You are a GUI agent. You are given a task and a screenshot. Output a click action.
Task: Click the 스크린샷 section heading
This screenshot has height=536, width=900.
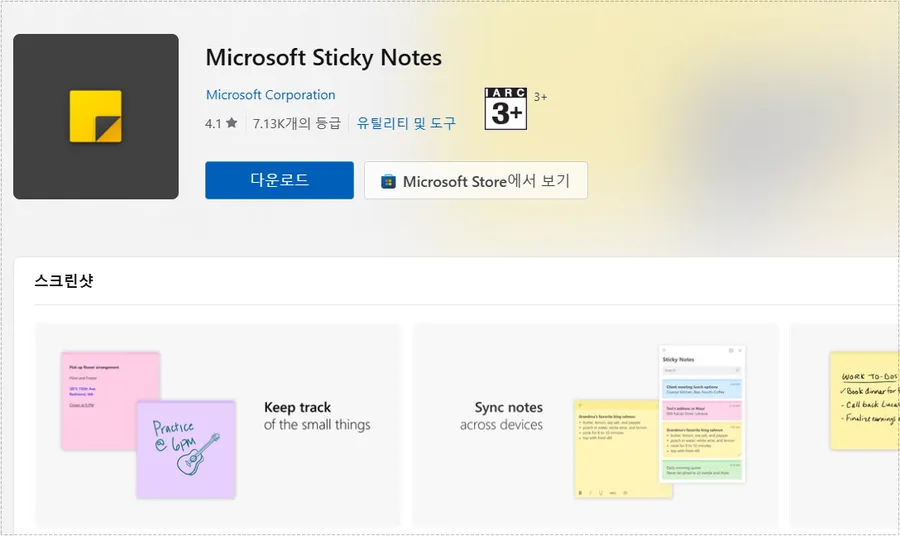coord(64,281)
